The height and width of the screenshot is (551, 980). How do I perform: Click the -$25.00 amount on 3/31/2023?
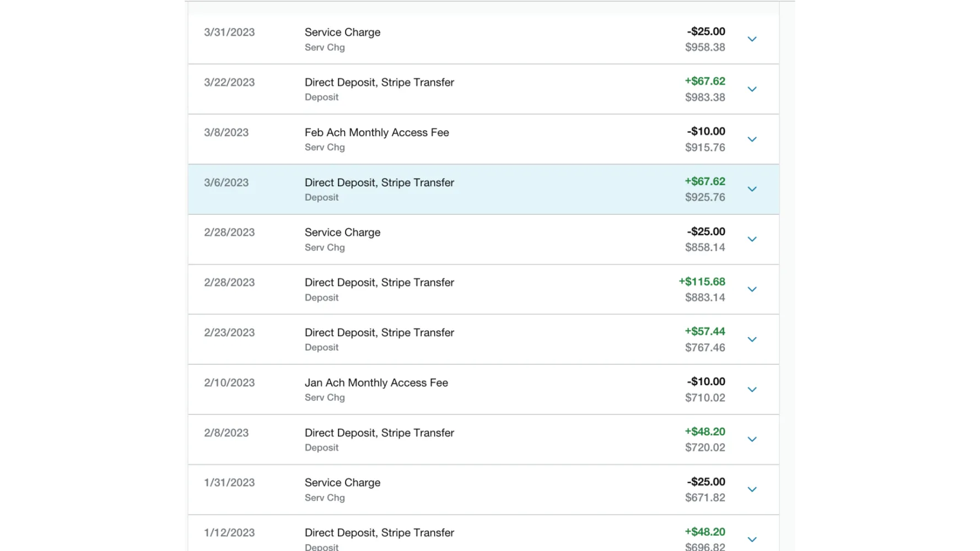[x=706, y=31]
